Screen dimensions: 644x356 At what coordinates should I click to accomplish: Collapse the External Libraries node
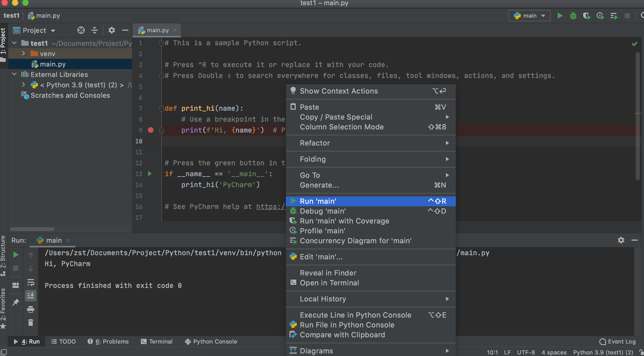tap(15, 74)
